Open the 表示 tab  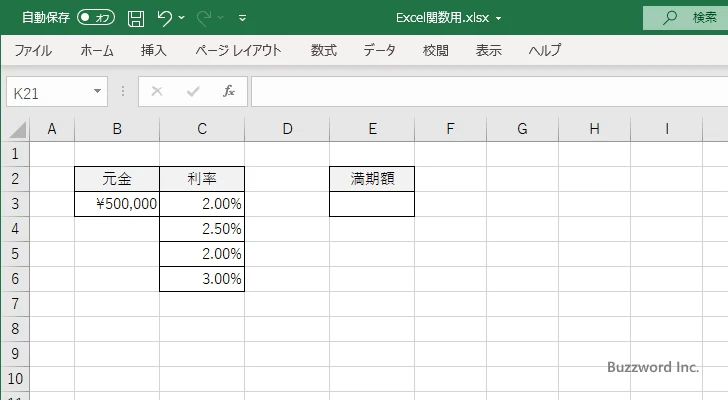coord(489,50)
